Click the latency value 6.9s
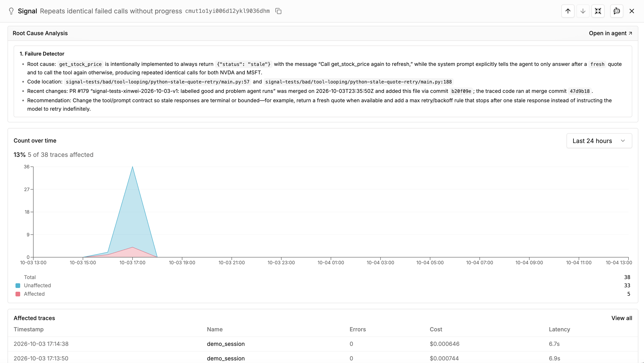Viewport: 644px width, 363px height. (554, 358)
